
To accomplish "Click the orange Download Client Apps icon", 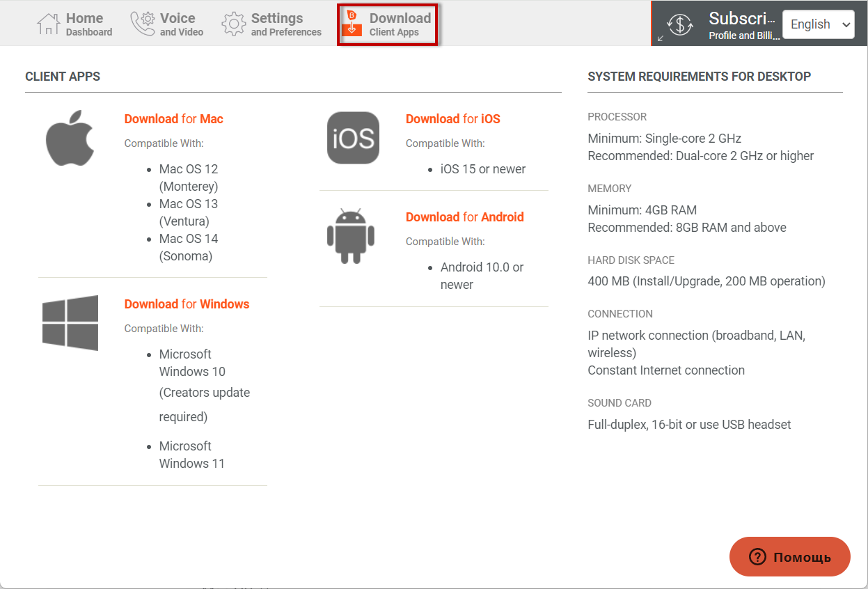I will click(x=352, y=24).
